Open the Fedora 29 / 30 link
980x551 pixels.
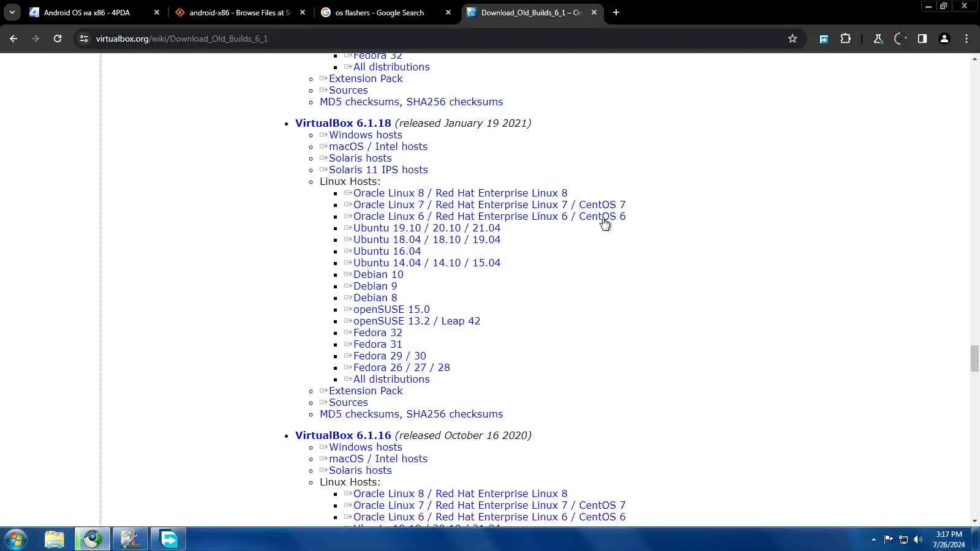point(390,356)
